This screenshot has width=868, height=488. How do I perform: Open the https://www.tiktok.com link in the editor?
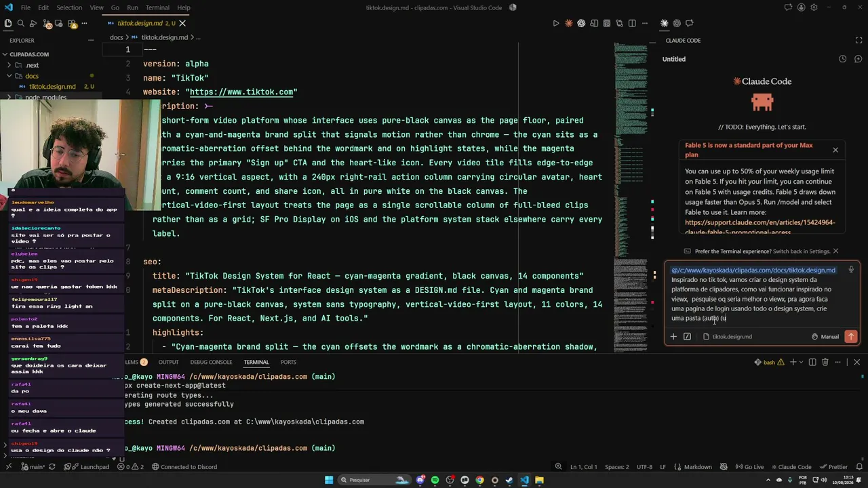tap(241, 92)
